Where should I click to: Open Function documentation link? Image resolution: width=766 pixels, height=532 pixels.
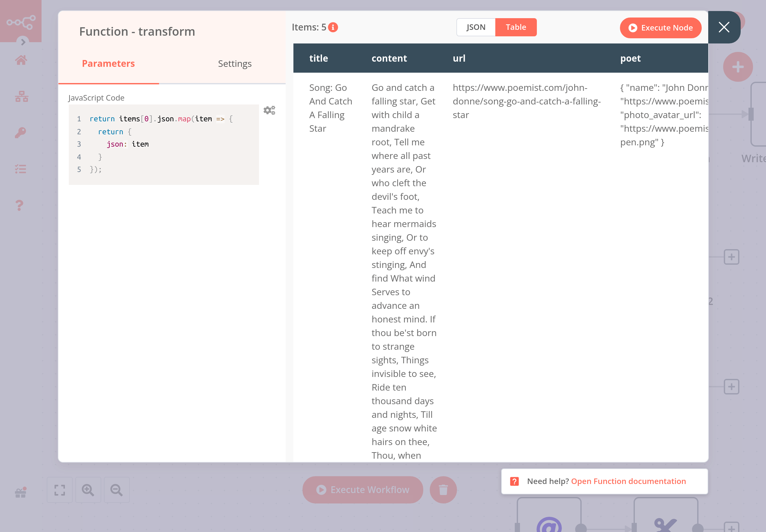(x=629, y=481)
